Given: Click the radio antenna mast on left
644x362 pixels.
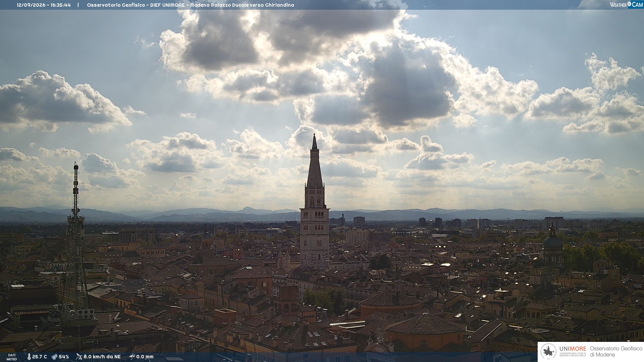Looking at the screenshot, I should point(75,241).
